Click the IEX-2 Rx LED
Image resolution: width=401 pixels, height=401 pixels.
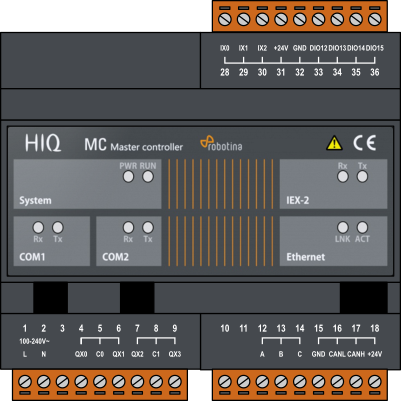coord(343,177)
